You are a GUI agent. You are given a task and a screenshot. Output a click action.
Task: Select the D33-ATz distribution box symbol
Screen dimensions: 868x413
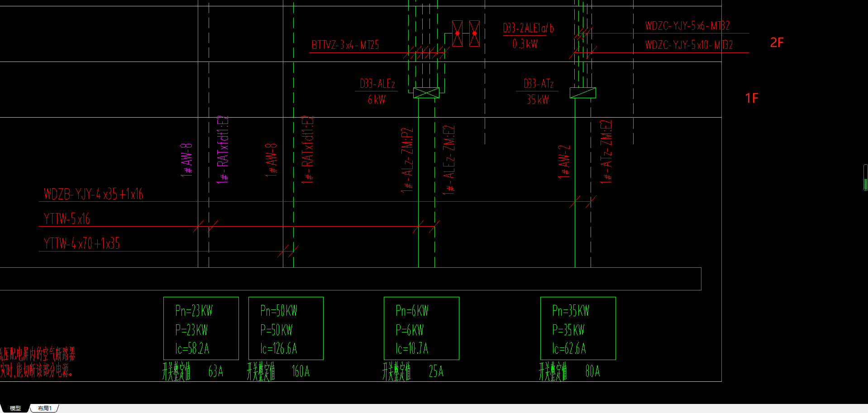(x=583, y=93)
